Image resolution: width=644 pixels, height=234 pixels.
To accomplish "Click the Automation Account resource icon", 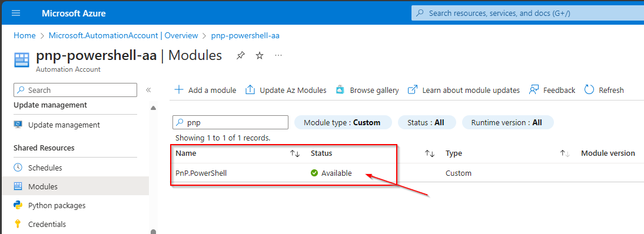I will (22, 59).
